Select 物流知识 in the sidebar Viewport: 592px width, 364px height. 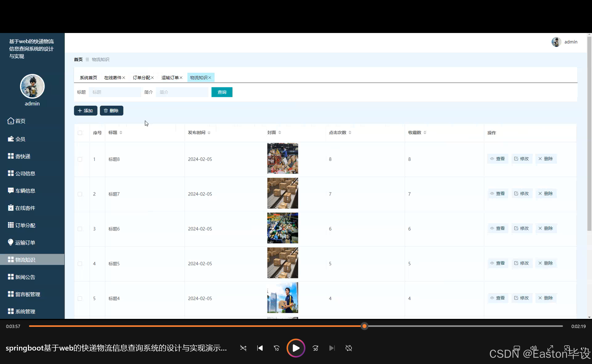(32, 260)
